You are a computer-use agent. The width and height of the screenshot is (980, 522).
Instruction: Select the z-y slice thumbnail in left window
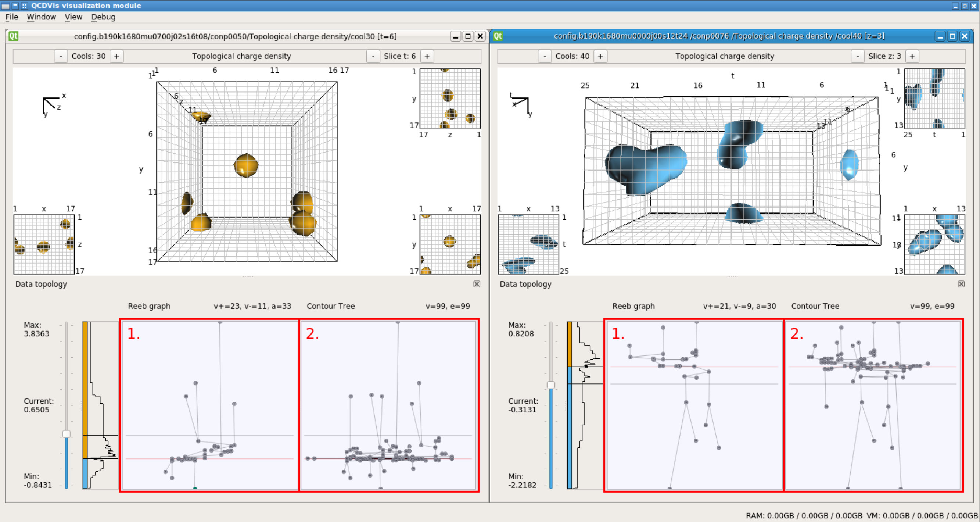coord(450,99)
